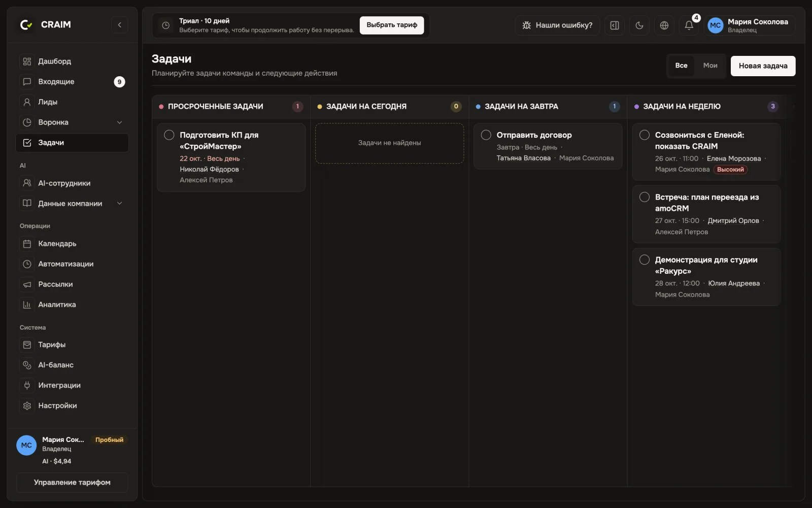Click the Календарь icon in sidebar
The image size is (812, 508).
27,244
